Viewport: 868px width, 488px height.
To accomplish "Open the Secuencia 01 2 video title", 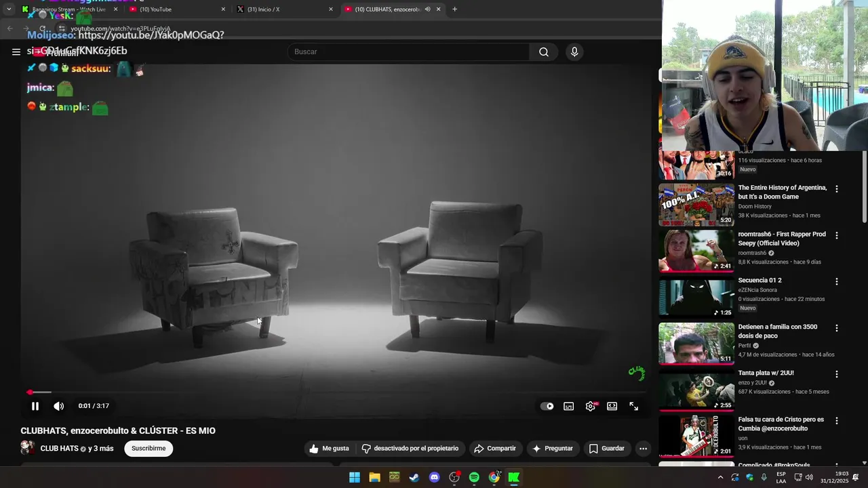I will coord(759,280).
